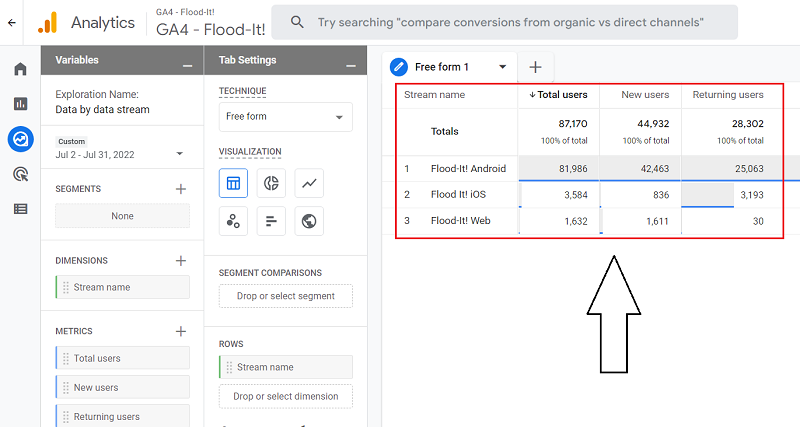Grab handle on New users metric chip
This screenshot has width=800, height=427.
[65, 388]
